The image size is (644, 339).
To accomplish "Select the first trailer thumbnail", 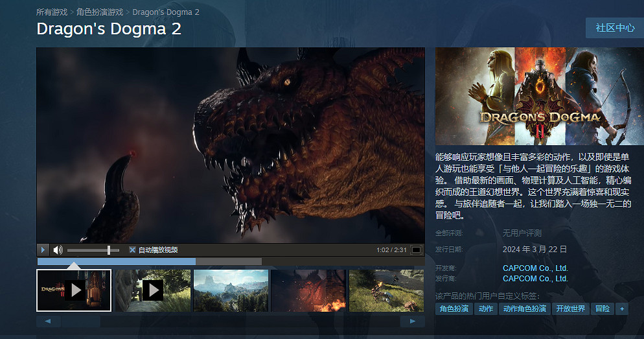I will (x=74, y=290).
